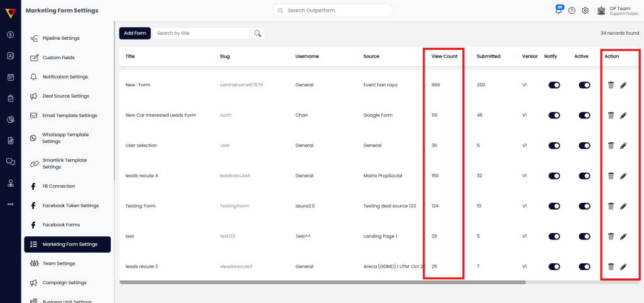Click the dollar sign icon in left rail
The width and height of the screenshot is (644, 303).
[10, 34]
